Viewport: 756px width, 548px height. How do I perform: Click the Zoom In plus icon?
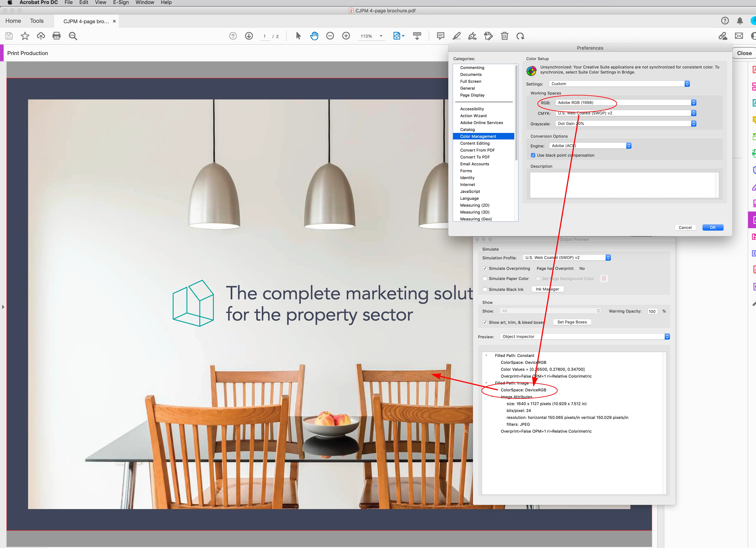pos(346,36)
